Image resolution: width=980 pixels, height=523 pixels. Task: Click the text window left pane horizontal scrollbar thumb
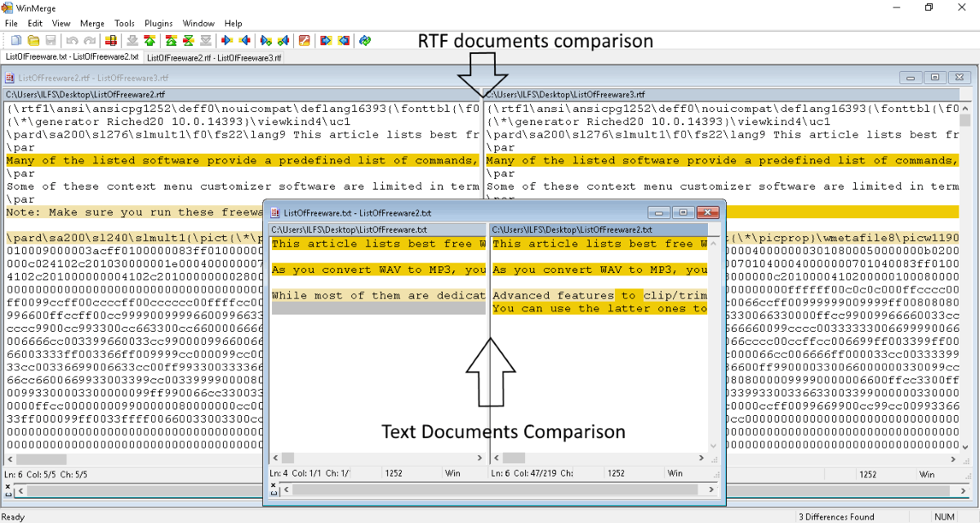pyautogui.click(x=287, y=458)
